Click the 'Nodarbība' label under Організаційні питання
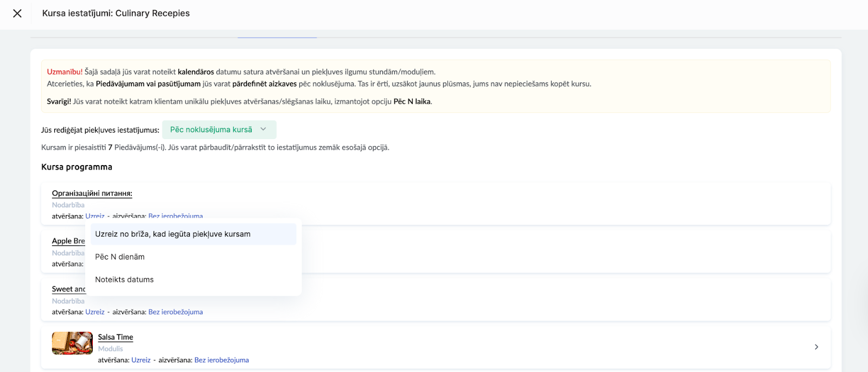This screenshot has width=868, height=372. pyautogui.click(x=68, y=205)
